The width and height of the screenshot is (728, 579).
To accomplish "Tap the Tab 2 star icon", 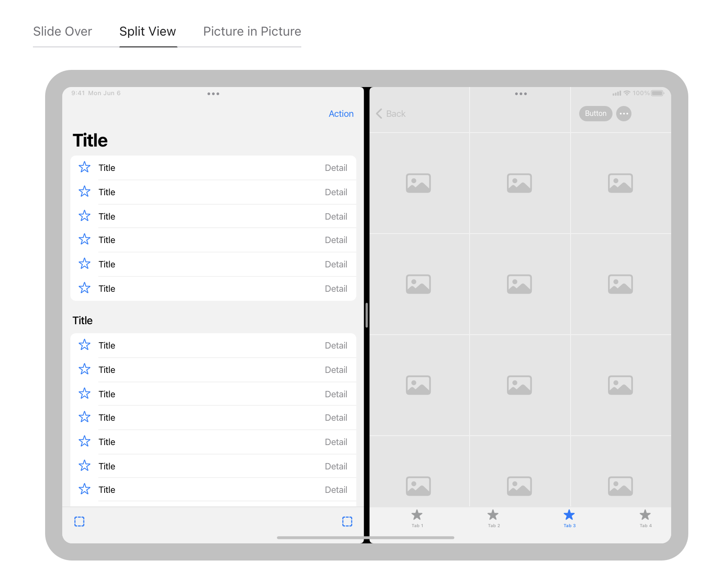I will [493, 515].
